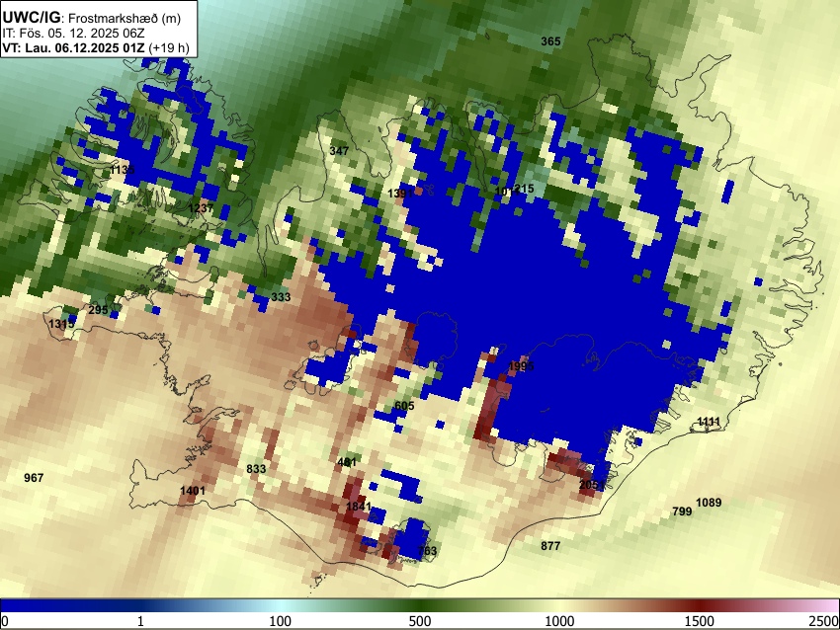Click the 1391 value label
840x630 pixels.
400,194
